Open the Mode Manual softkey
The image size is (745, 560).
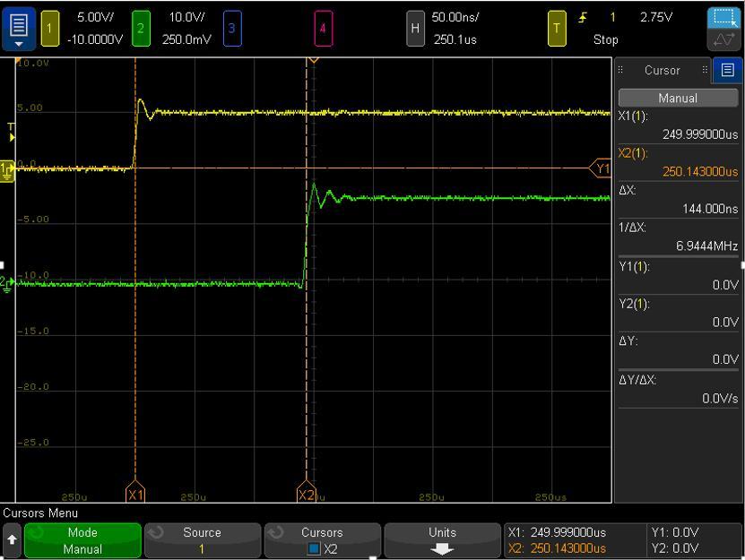tap(82, 540)
